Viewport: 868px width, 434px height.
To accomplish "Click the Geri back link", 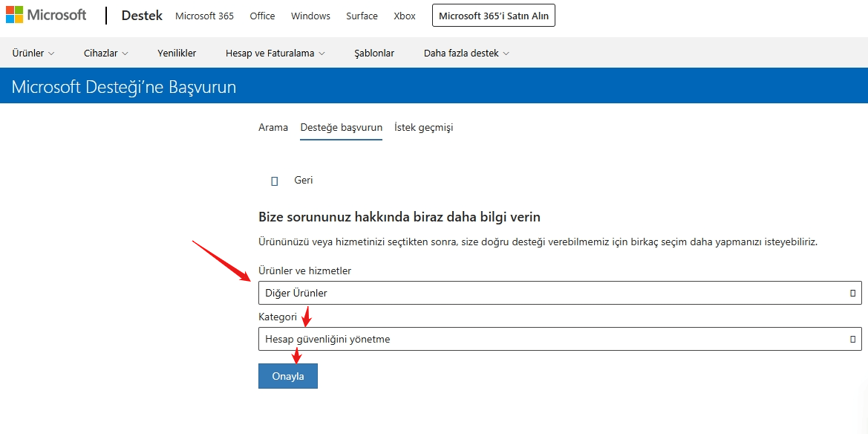I will [x=304, y=181].
